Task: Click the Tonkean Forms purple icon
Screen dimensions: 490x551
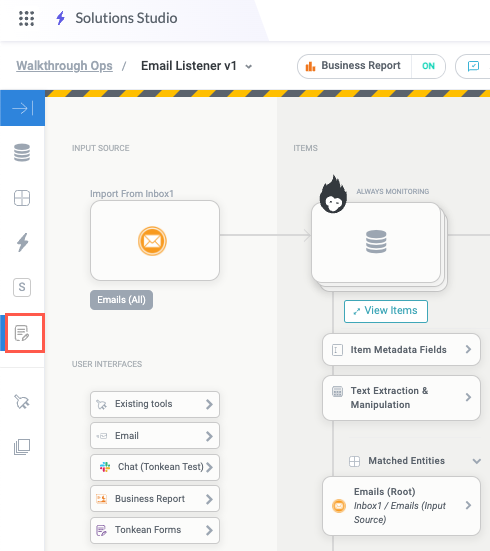Action: click(102, 530)
